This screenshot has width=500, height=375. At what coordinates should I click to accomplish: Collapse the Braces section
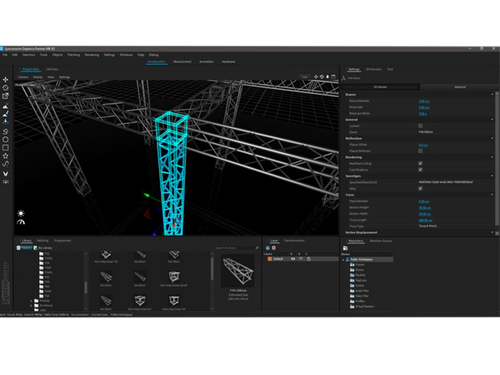tap(492, 95)
